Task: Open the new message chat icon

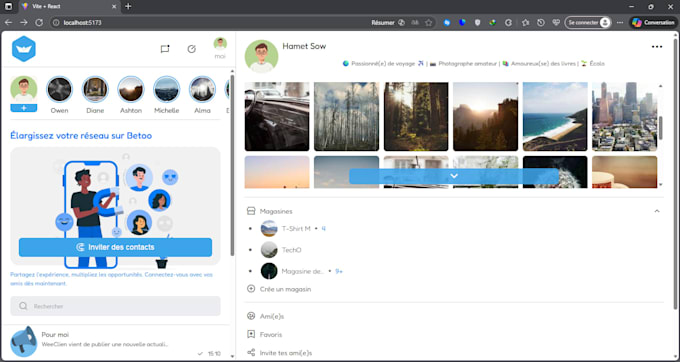Action: (x=165, y=49)
